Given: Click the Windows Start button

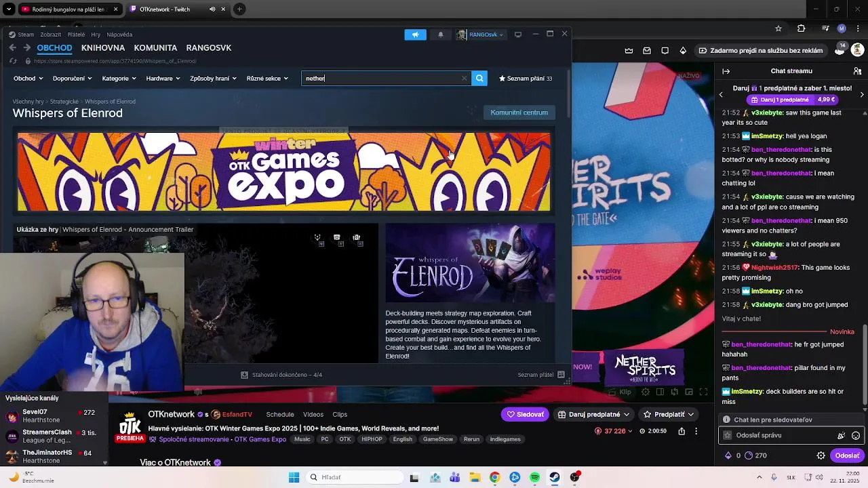Looking at the screenshot, I should tap(294, 477).
